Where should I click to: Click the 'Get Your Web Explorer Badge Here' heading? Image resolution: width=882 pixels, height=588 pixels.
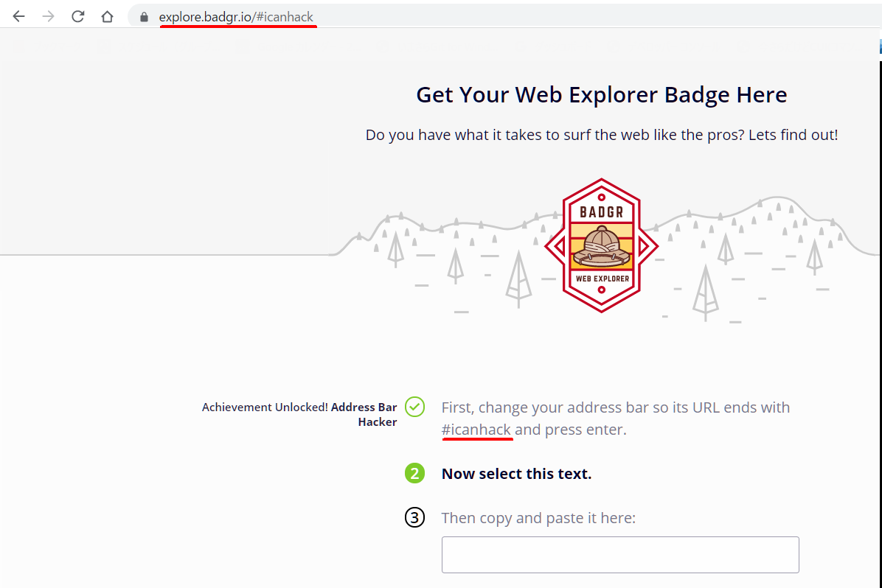601,95
